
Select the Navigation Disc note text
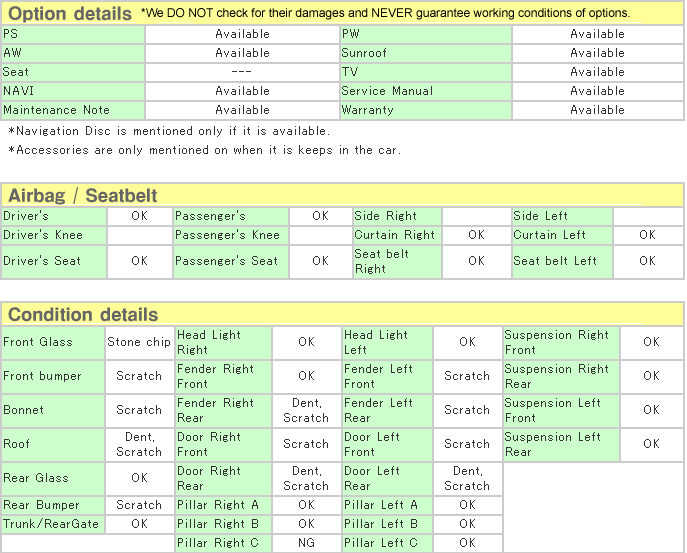(169, 131)
